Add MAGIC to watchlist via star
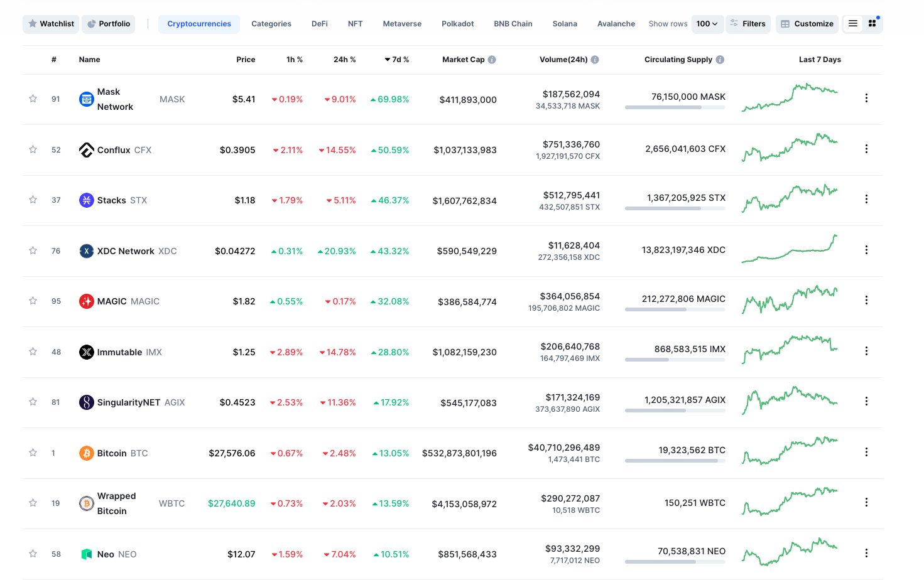The height and width of the screenshot is (580, 924). tap(33, 301)
